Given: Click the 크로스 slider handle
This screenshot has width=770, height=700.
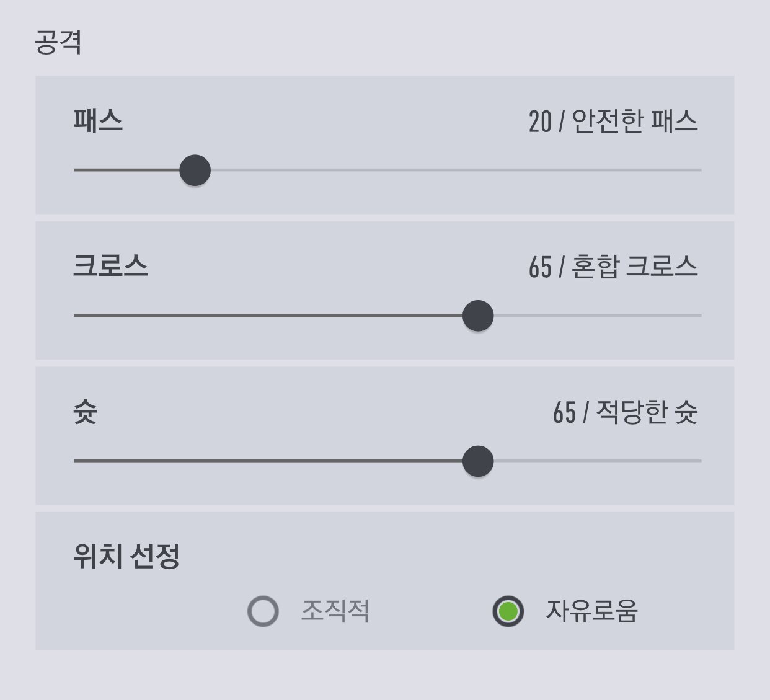Looking at the screenshot, I should click(x=478, y=316).
